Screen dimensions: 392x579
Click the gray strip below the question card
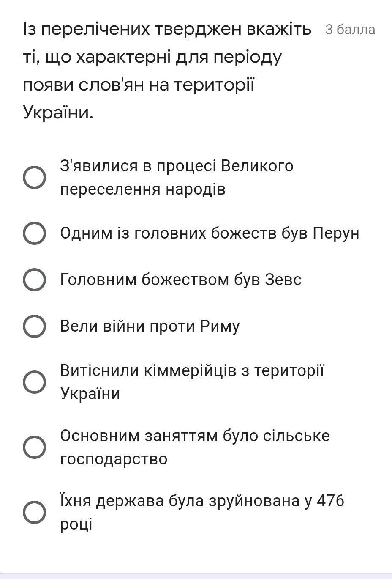196,576
